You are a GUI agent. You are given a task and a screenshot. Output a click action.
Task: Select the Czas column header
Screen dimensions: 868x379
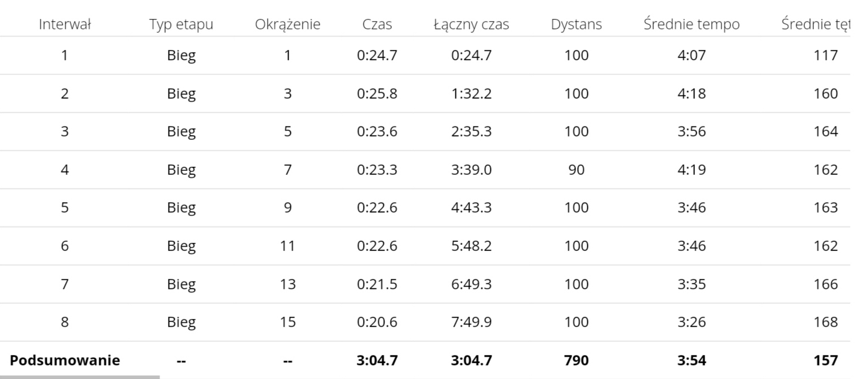coord(377,24)
